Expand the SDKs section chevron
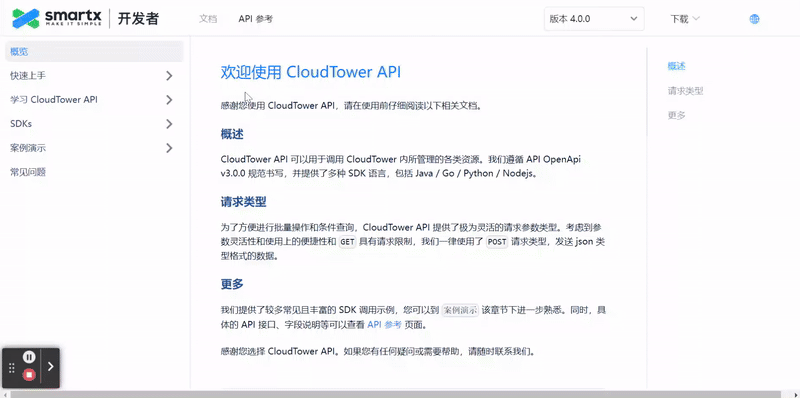800x398 pixels. pos(169,124)
